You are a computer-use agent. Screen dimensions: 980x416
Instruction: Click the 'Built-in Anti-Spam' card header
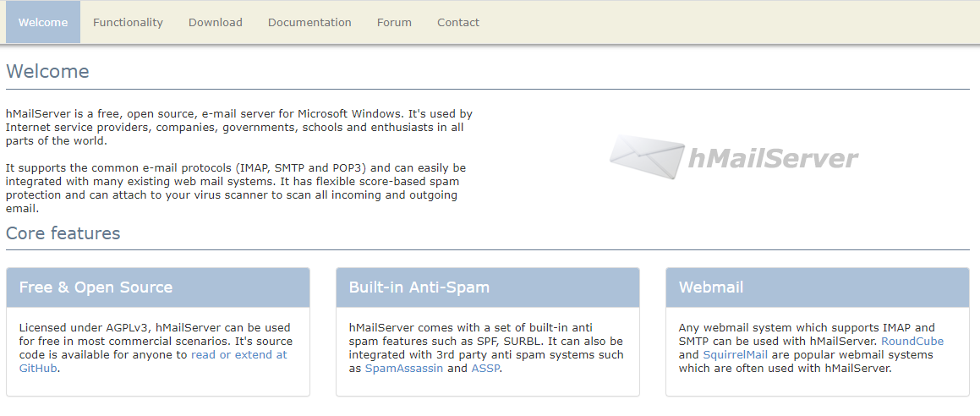(x=488, y=287)
